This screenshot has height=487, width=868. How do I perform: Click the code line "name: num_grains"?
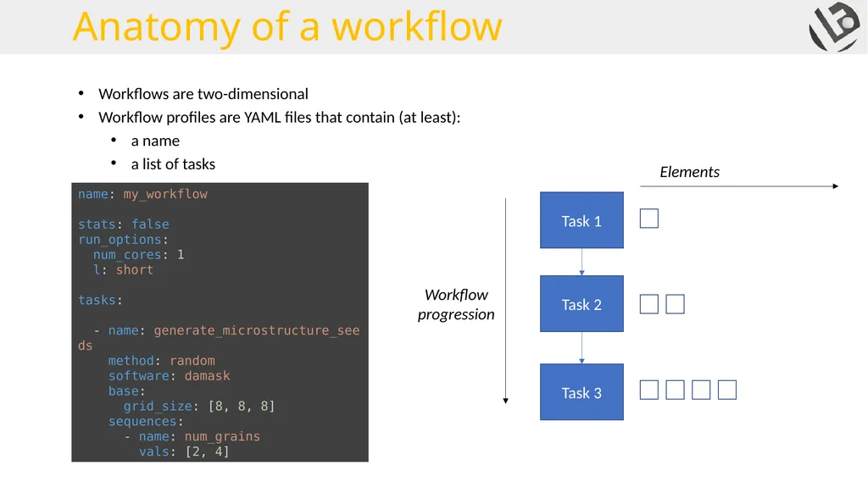199,437
